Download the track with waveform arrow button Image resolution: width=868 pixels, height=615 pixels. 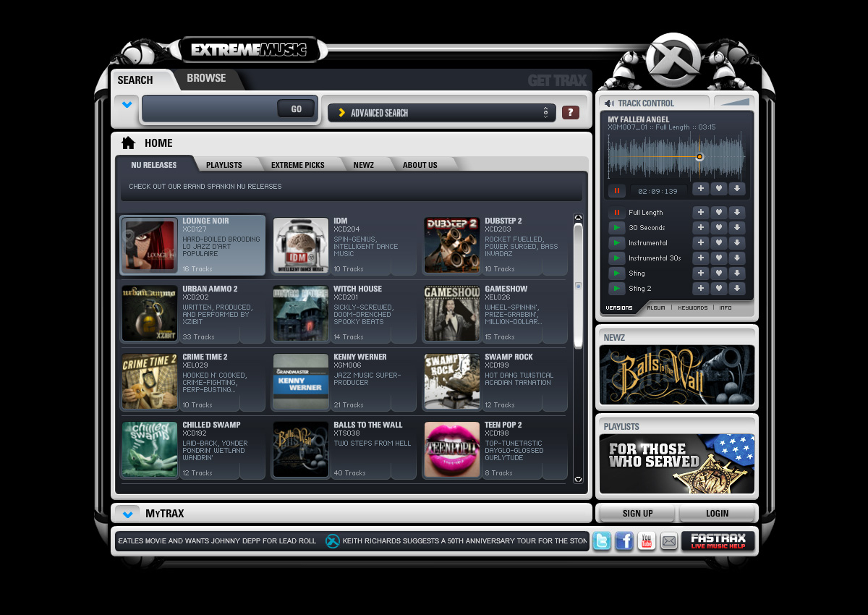[736, 189]
